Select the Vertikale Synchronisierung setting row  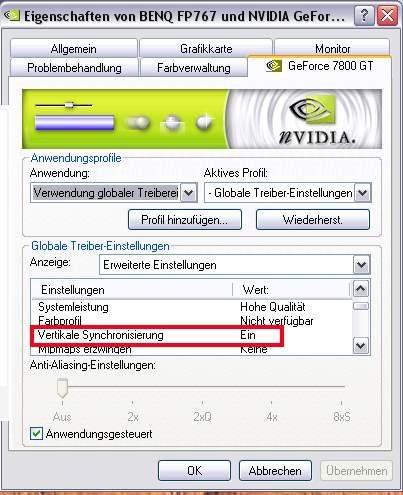point(157,335)
